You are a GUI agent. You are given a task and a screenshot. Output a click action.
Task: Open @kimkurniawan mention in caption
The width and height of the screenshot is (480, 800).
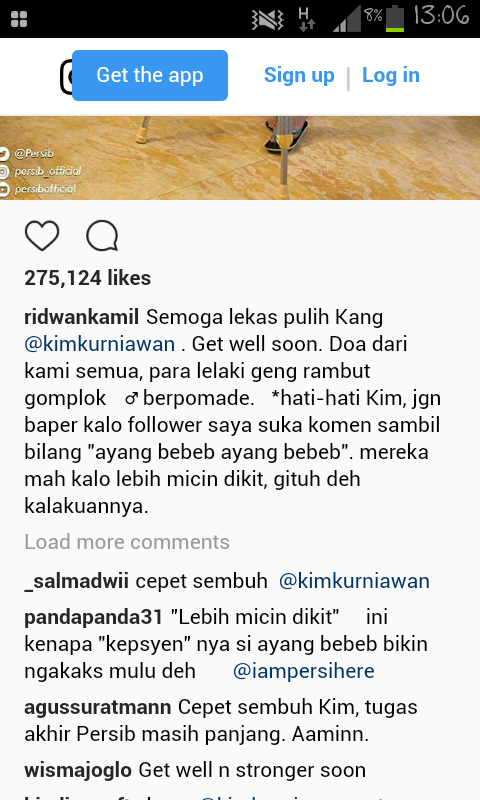click(x=99, y=344)
